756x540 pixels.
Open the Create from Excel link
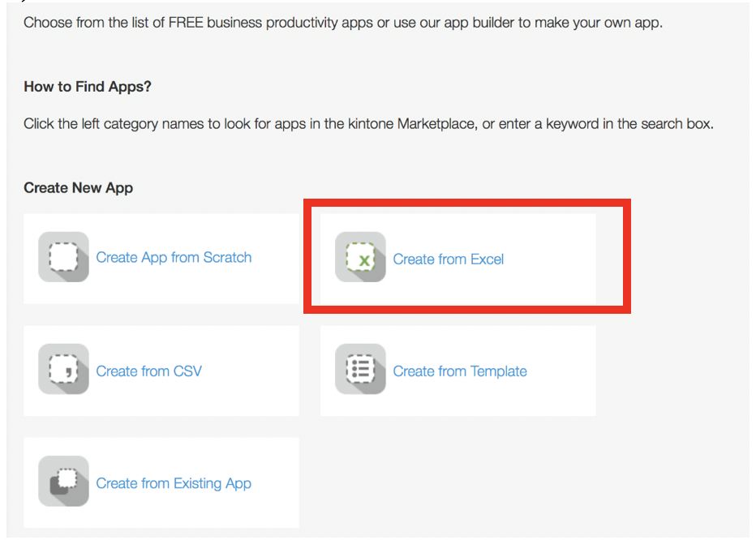pos(448,259)
